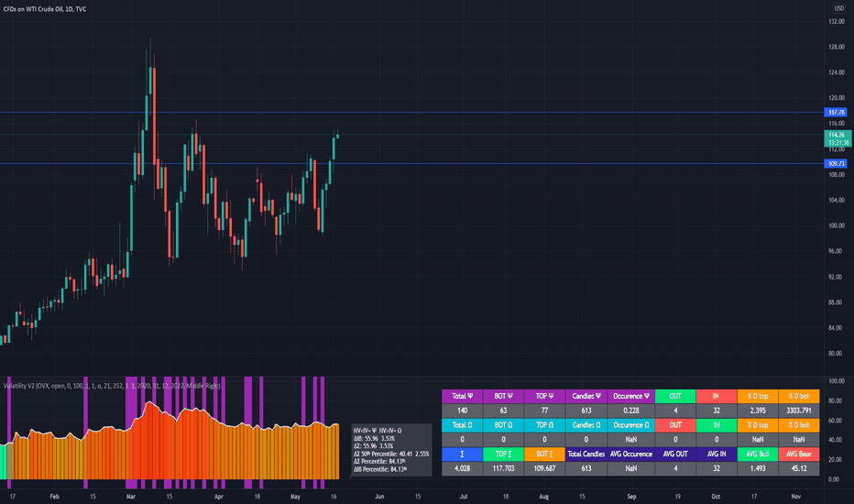Click the 80.00 price axis value

pyautogui.click(x=836, y=353)
